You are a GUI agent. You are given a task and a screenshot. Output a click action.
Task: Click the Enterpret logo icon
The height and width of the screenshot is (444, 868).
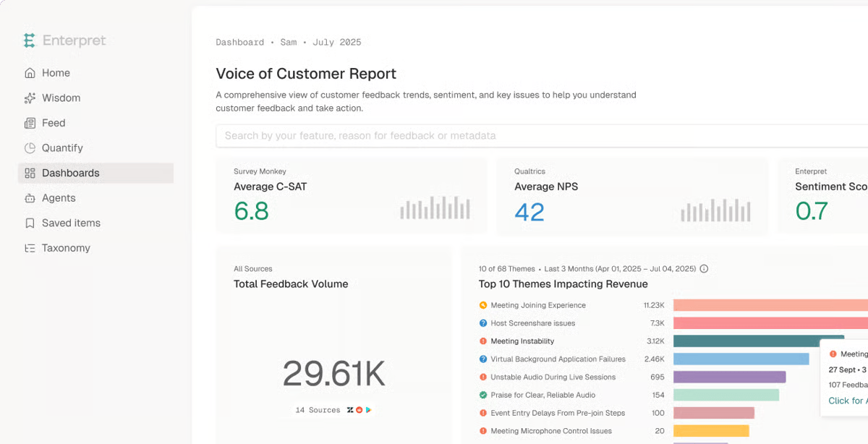click(x=29, y=40)
